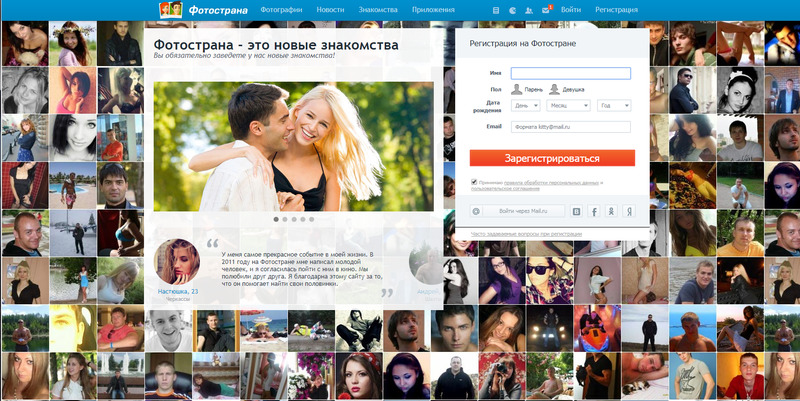Open the Месяц dropdown
Image resolution: width=800 pixels, height=401 pixels.
[x=568, y=106]
